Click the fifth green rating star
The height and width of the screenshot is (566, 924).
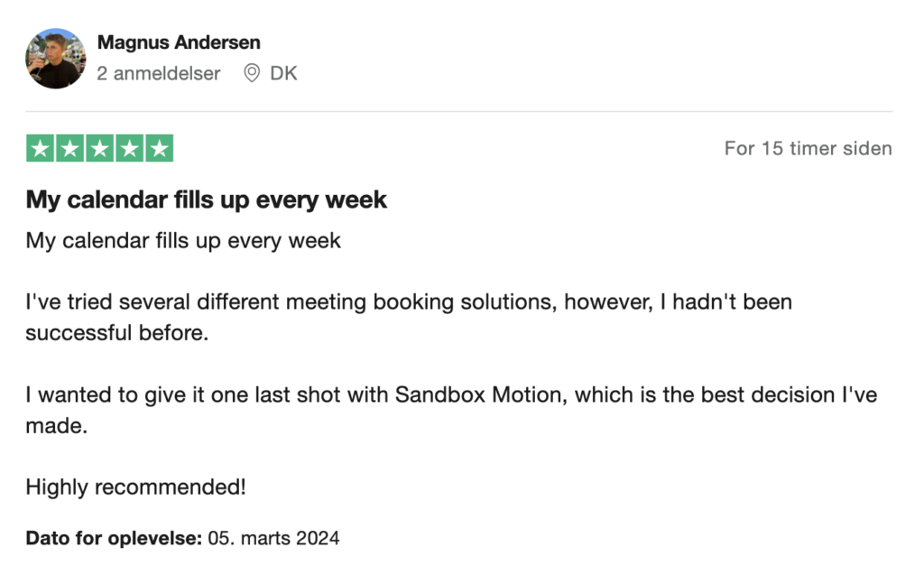(159, 149)
